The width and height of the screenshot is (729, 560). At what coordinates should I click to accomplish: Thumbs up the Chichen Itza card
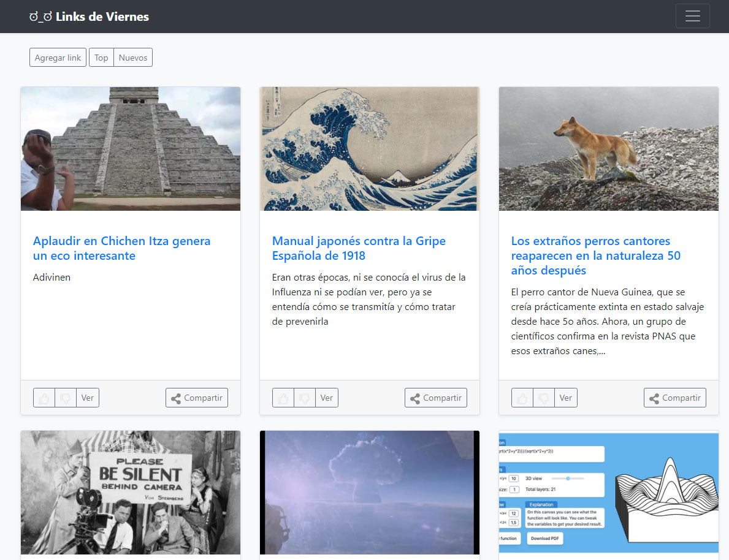coord(44,398)
